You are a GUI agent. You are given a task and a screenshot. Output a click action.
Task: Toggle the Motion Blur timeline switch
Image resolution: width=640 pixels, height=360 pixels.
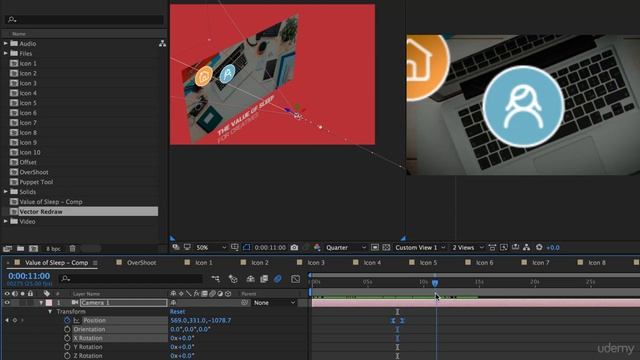coord(278,279)
